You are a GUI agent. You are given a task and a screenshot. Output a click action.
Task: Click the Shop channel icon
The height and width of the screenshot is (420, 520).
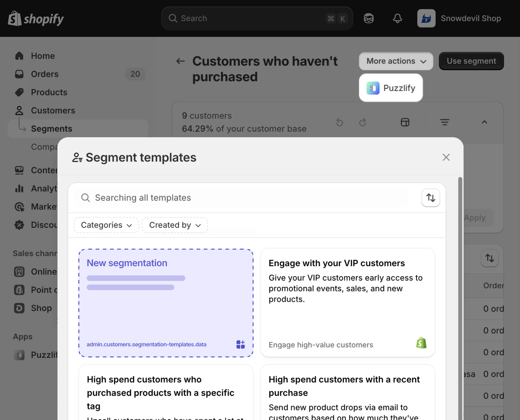(19, 308)
